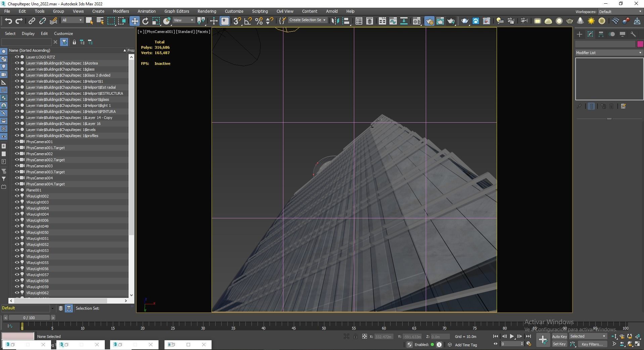
Task: Open the Workspaces Default dropdown
Action: coord(620,12)
